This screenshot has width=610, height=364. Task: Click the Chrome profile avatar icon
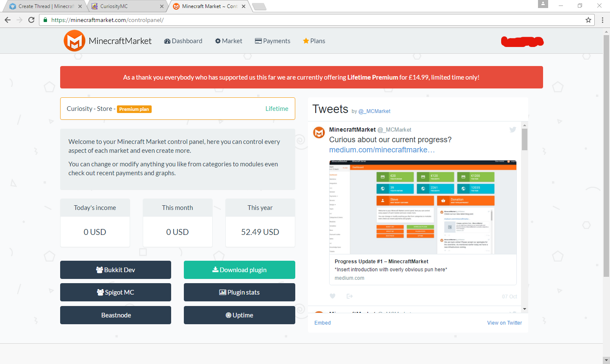[543, 4]
